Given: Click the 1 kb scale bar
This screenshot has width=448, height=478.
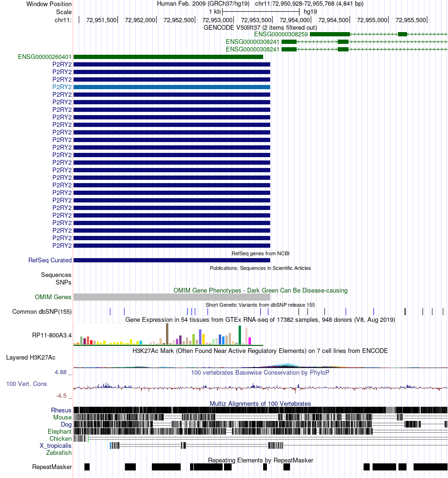Looking at the screenshot, I should [261, 12].
